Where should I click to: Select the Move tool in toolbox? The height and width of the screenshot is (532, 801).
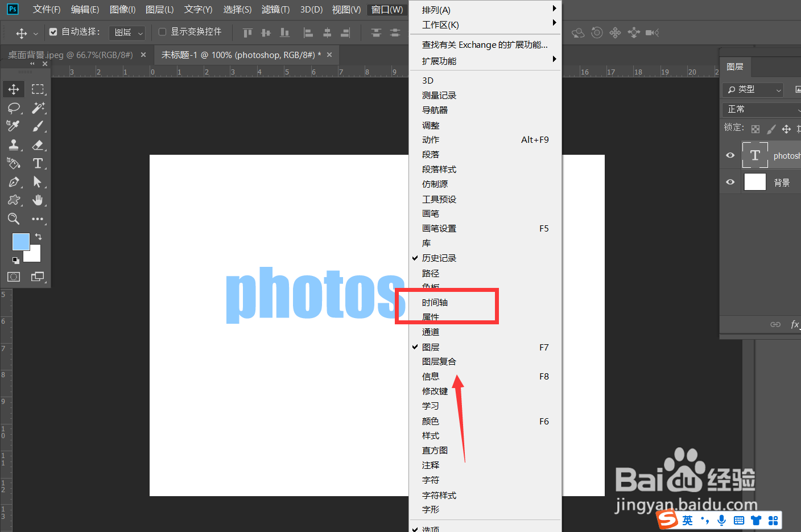(x=14, y=89)
